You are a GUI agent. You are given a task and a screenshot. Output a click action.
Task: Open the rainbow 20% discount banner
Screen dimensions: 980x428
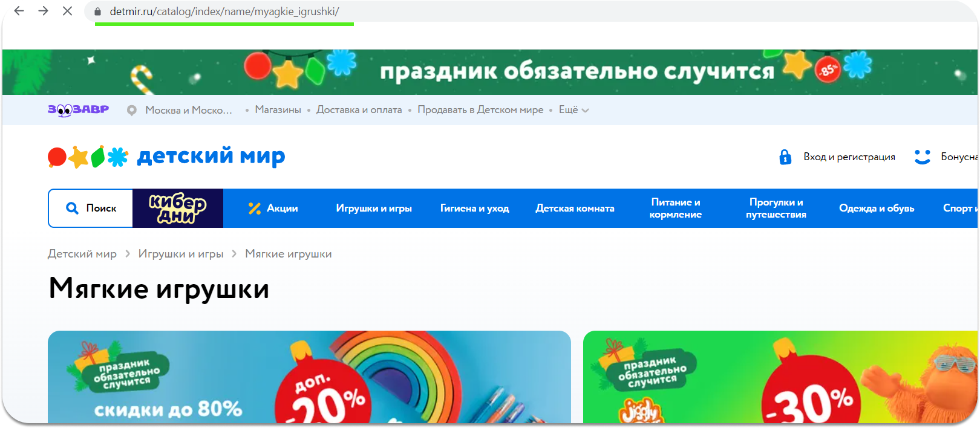pos(309,377)
